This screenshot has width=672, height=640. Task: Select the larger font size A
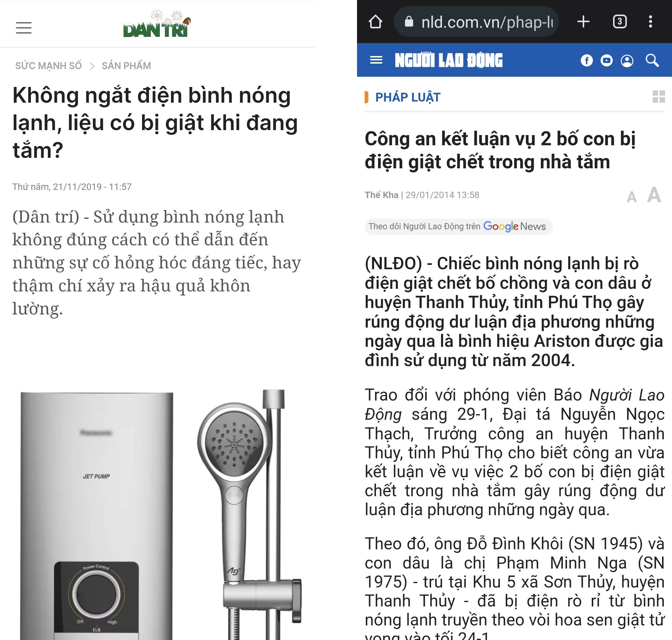(x=654, y=195)
